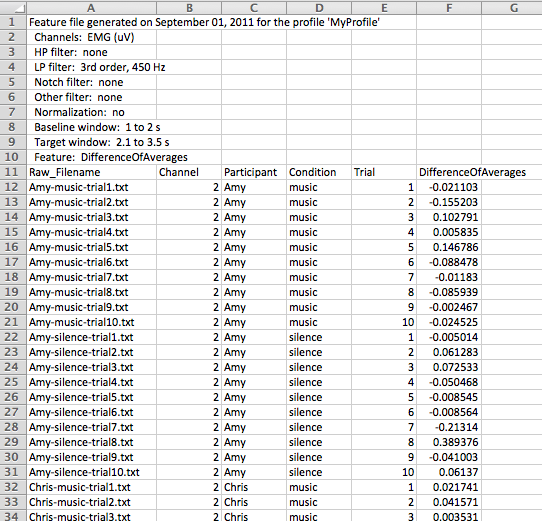Select column C header
Image resolution: width=542 pixels, height=521 pixels.
(254, 7)
